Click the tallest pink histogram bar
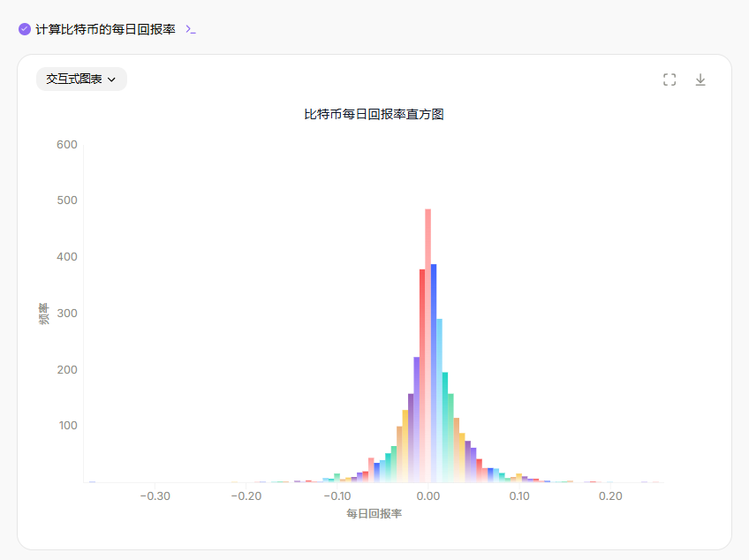This screenshot has width=749, height=560. coord(428,345)
